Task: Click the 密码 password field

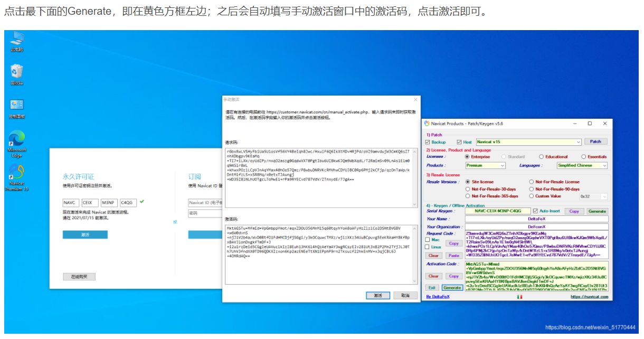Action: coord(205,213)
